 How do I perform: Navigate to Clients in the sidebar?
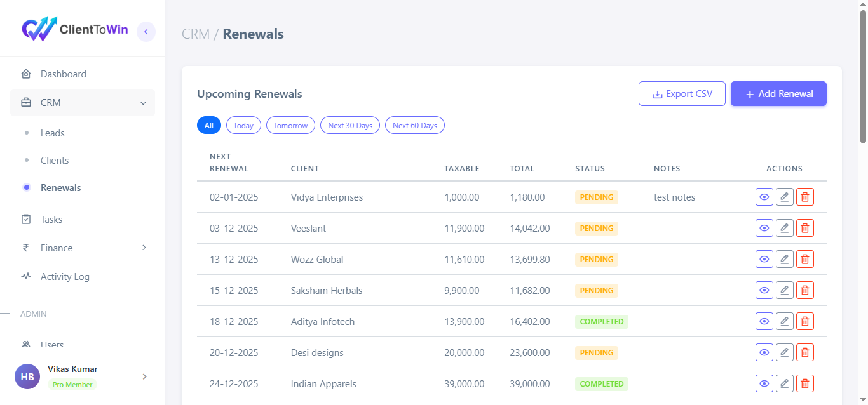tap(55, 160)
